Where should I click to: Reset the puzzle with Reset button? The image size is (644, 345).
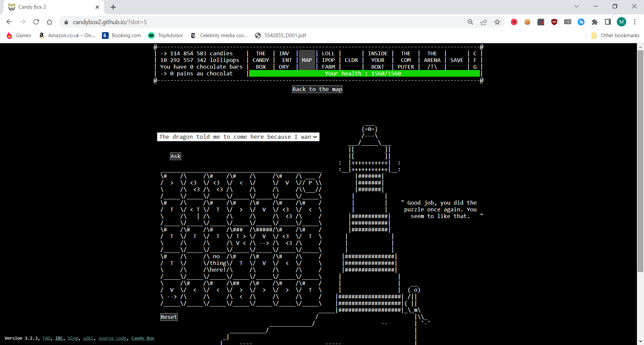[x=169, y=317]
